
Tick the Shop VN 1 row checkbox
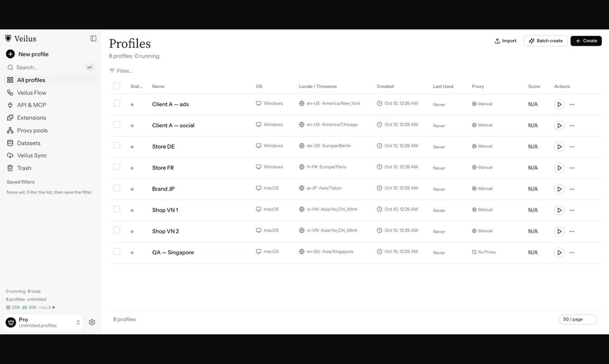coord(116,209)
